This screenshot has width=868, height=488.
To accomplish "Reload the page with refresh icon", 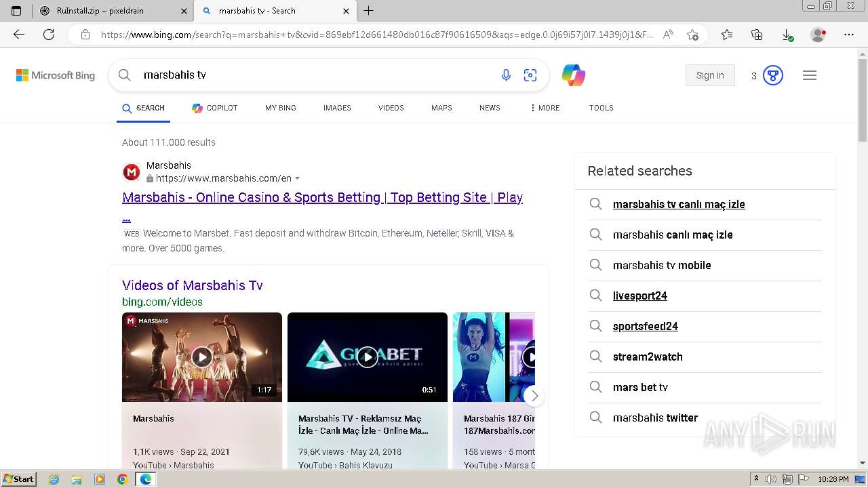I will pos(49,35).
